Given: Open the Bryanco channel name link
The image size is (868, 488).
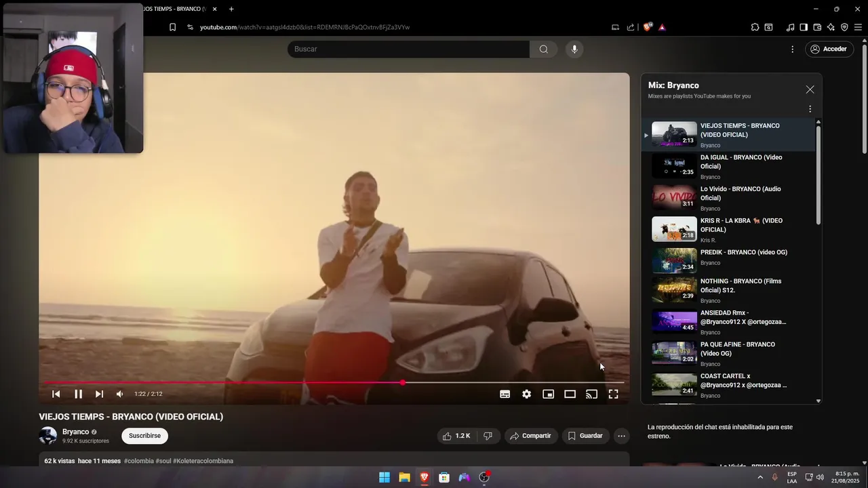Looking at the screenshot, I should [75, 432].
